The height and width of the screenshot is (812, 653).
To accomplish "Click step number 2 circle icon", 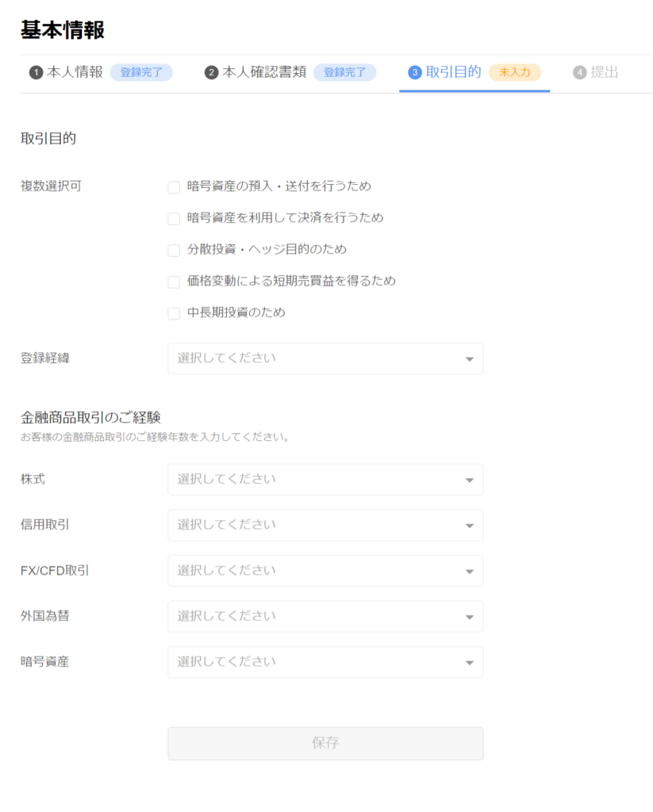I will (211, 72).
